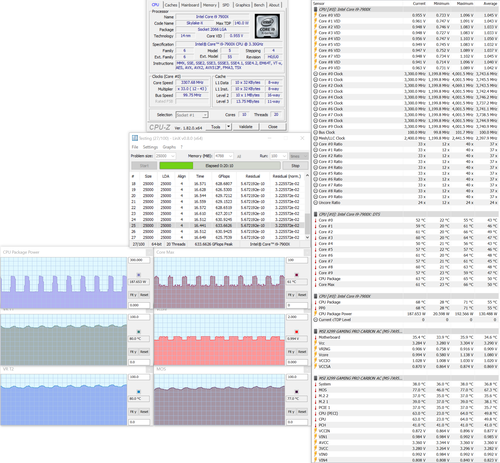The width and height of the screenshot is (500, 463).
Task: Open the times unit dropdown in LinX
Action: [x=299, y=156]
